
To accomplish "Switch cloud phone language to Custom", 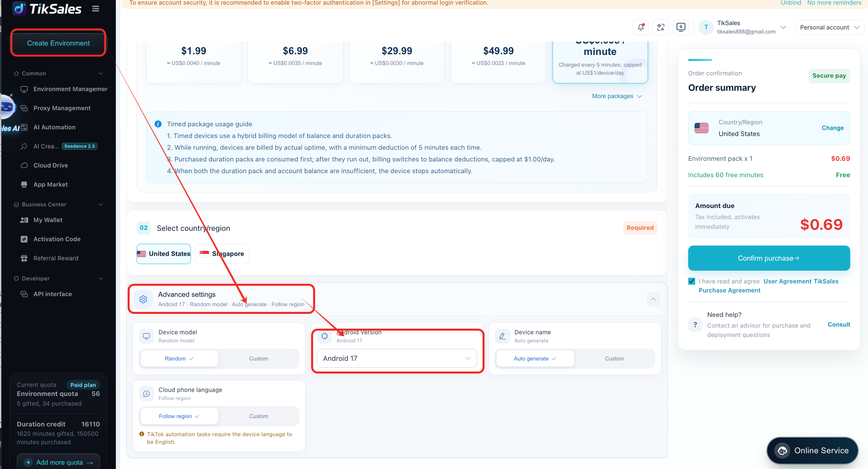I will pos(259,416).
